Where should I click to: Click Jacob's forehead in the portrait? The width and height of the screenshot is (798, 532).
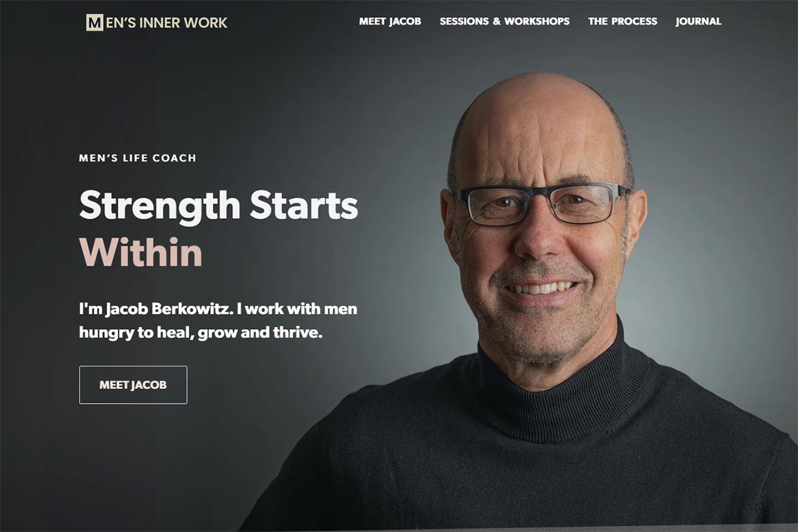point(539,136)
